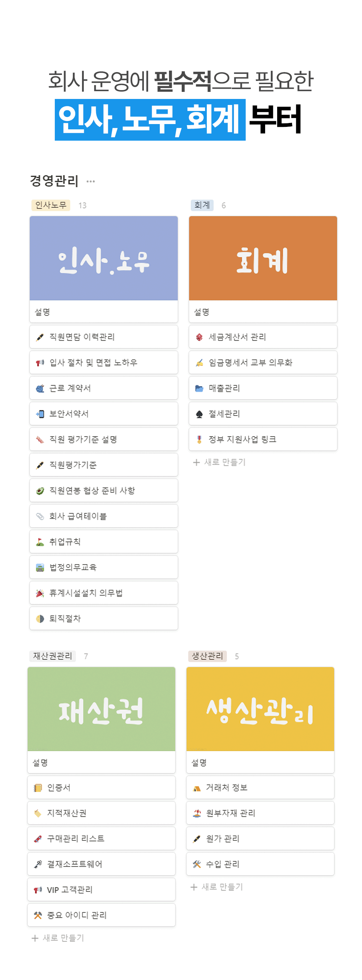This screenshot has height=980, width=362.
Task: Open the 퇴직절차 card
Action: click(x=104, y=618)
